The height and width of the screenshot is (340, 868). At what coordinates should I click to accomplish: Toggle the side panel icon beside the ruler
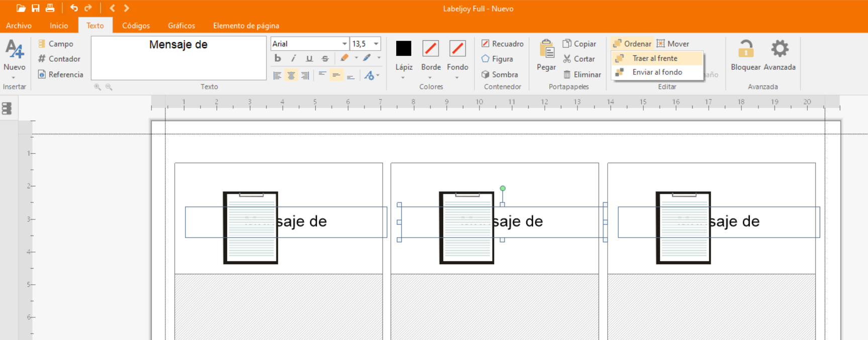point(7,108)
